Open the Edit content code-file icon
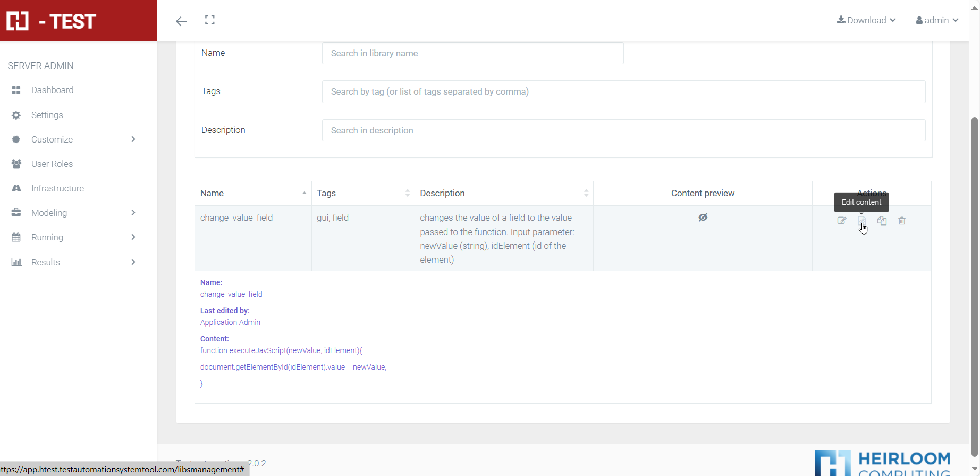Screen dimensions: 980x476 861,221
